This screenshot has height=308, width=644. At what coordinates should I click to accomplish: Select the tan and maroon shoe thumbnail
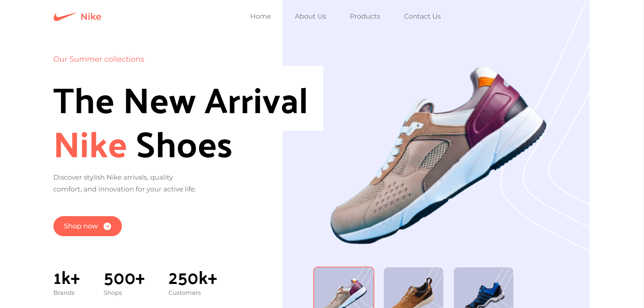[344, 288]
